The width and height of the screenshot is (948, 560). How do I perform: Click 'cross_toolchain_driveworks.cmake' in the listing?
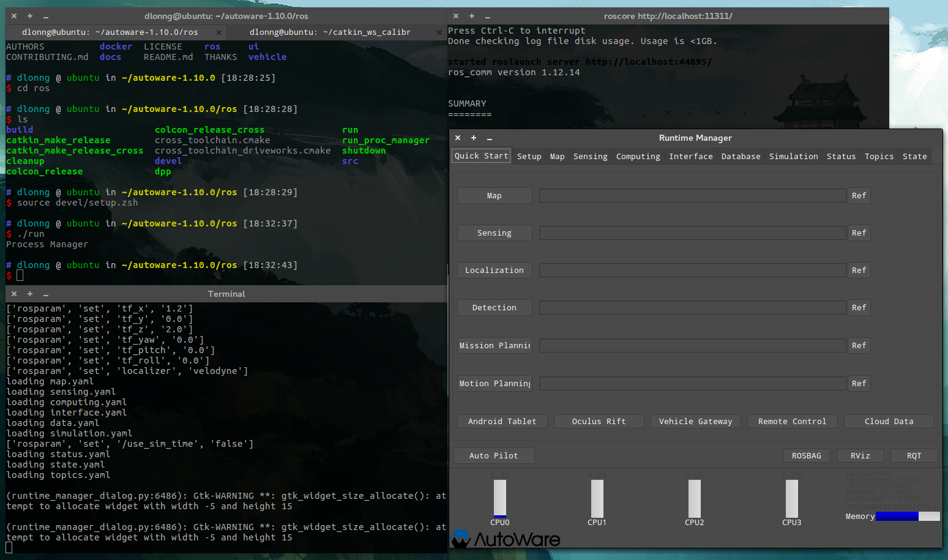point(243,151)
